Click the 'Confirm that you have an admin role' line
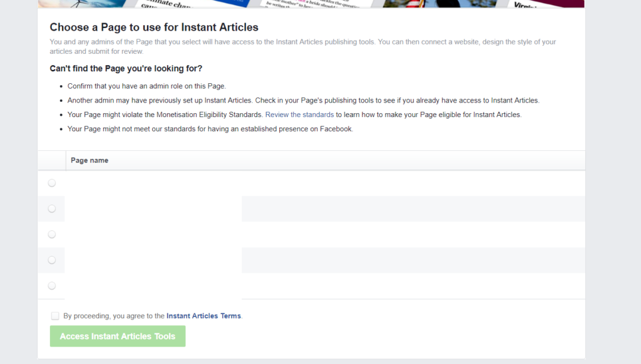This screenshot has height=364, width=641. point(146,86)
